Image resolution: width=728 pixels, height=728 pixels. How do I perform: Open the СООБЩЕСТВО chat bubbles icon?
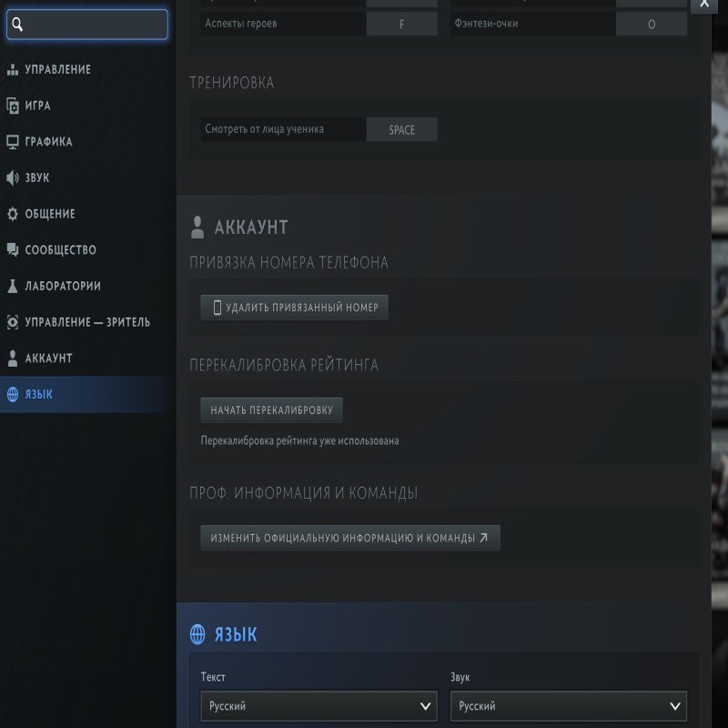tap(13, 250)
